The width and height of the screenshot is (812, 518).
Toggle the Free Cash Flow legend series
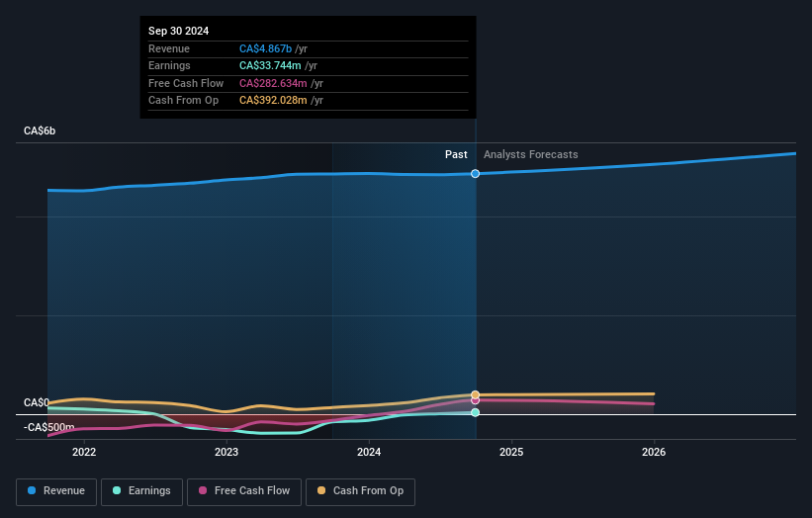point(244,491)
